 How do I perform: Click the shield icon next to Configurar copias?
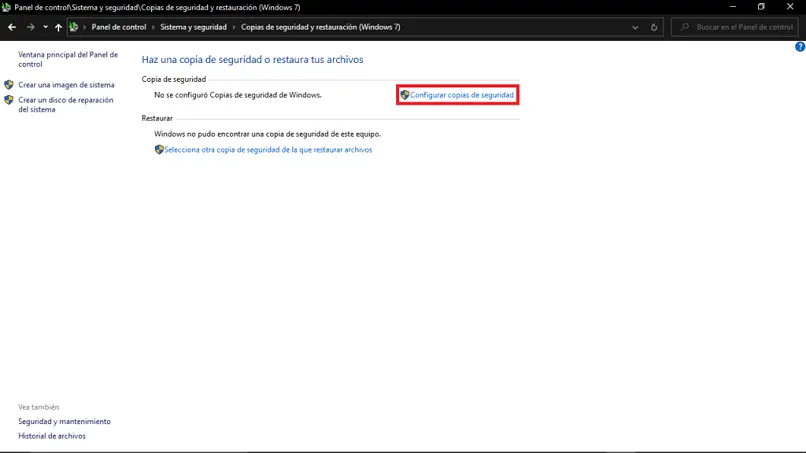coord(405,95)
